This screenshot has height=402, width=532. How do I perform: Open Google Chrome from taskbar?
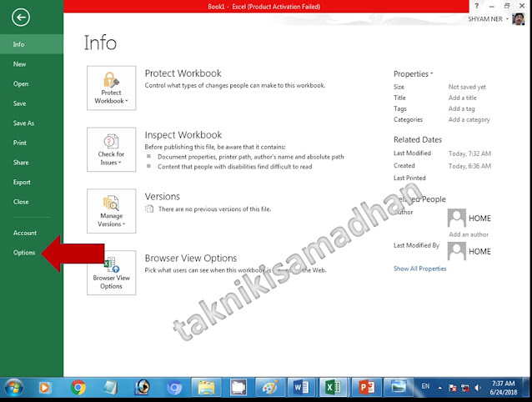(78, 388)
